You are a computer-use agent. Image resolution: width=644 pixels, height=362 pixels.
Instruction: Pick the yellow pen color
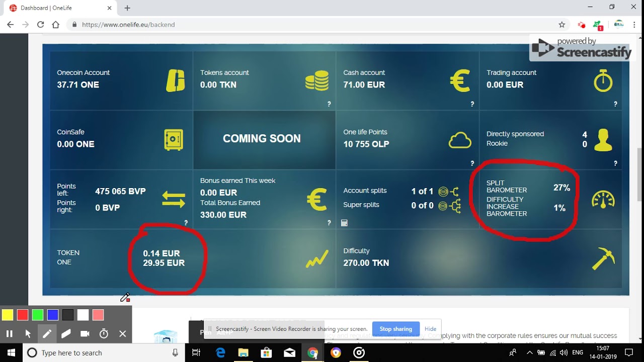[x=8, y=315]
